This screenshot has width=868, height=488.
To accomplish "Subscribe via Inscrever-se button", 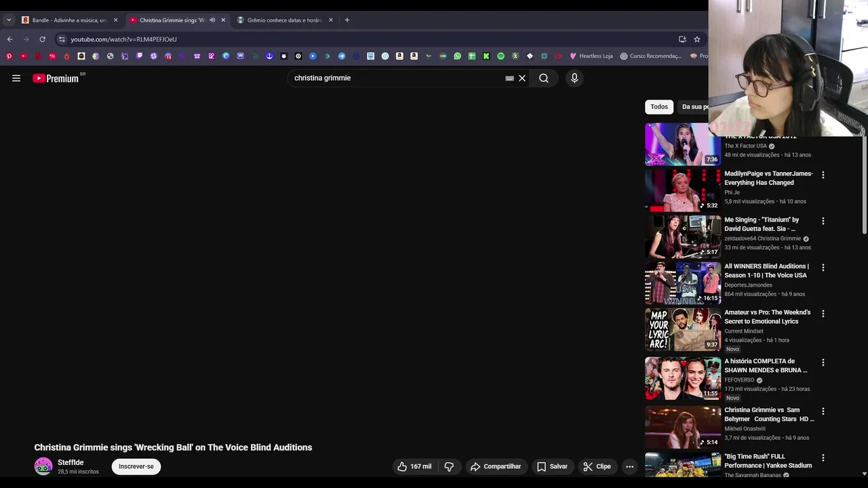I will pos(136,466).
